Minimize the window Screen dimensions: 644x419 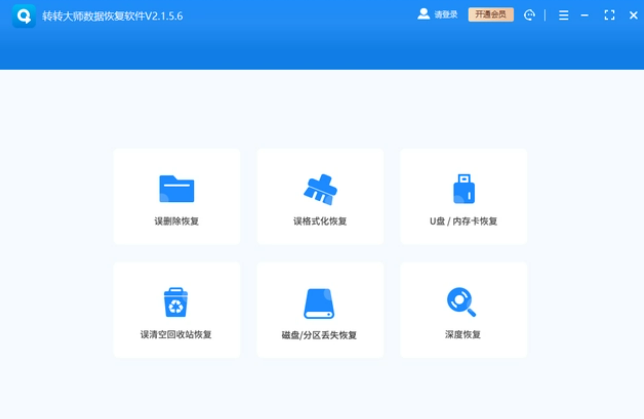click(x=584, y=16)
